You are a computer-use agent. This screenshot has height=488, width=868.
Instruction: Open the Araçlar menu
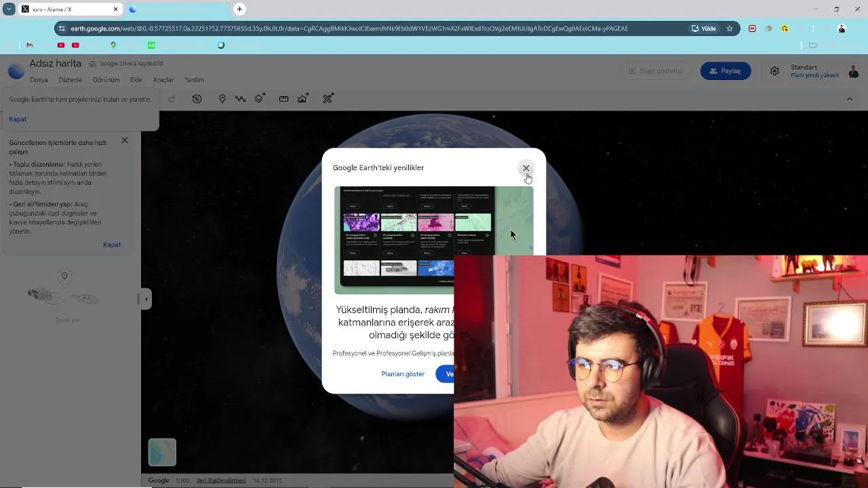tap(163, 80)
